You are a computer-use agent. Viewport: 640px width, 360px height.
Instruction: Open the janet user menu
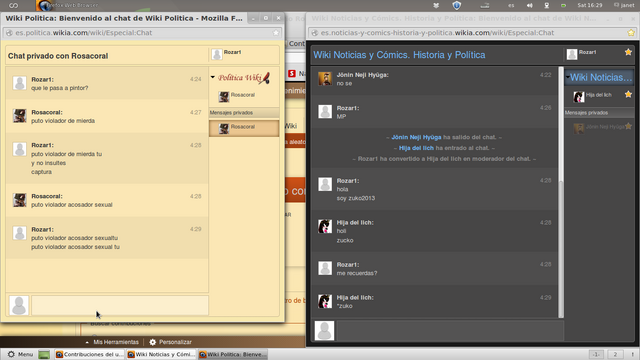[x=624, y=5]
